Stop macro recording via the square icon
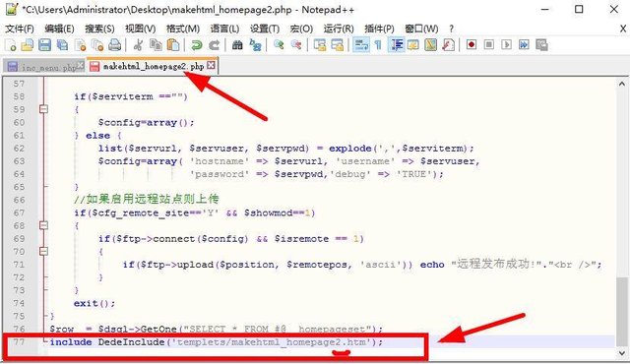This screenshot has width=630, height=364. tap(489, 45)
